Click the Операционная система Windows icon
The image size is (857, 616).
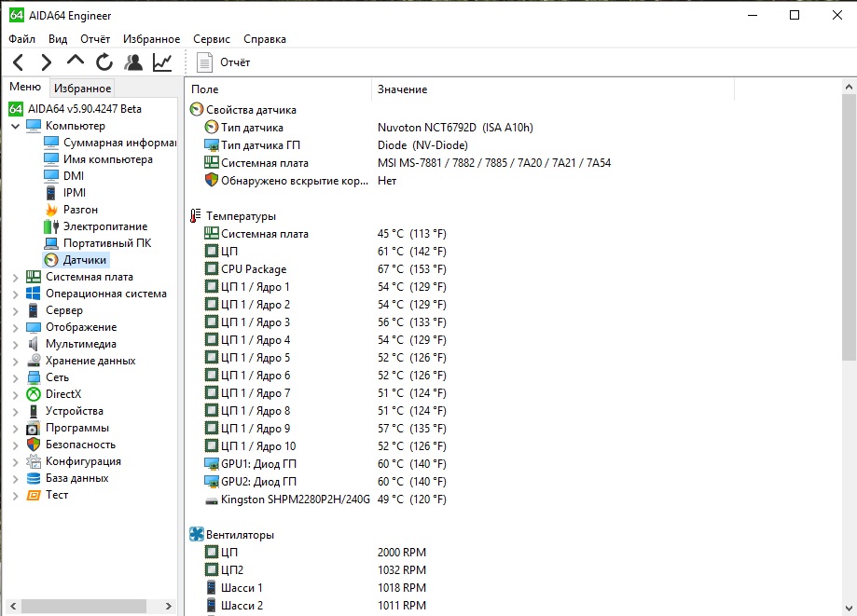pos(34,294)
